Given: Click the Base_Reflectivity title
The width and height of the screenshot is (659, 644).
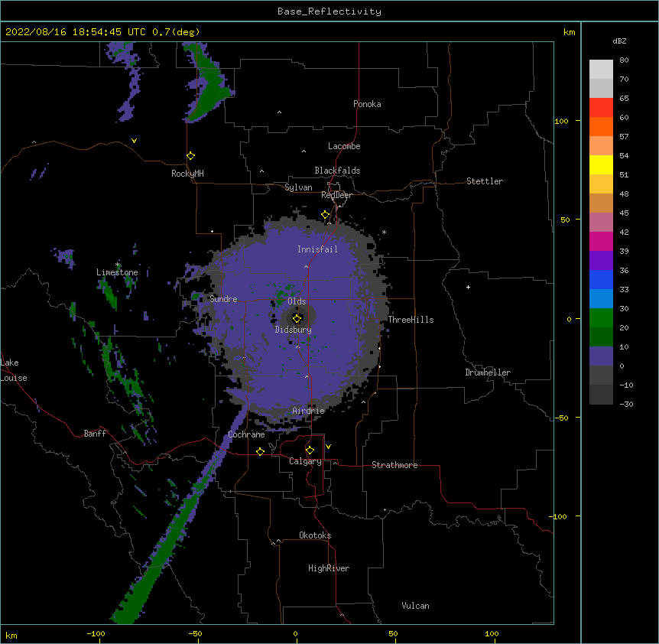Looking at the screenshot, I should [329, 11].
